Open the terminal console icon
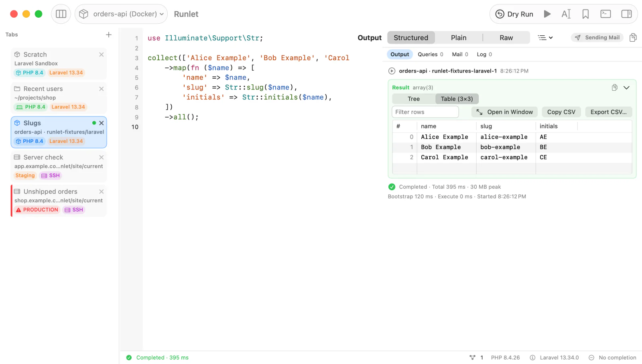This screenshot has height=364, width=642. click(x=605, y=14)
